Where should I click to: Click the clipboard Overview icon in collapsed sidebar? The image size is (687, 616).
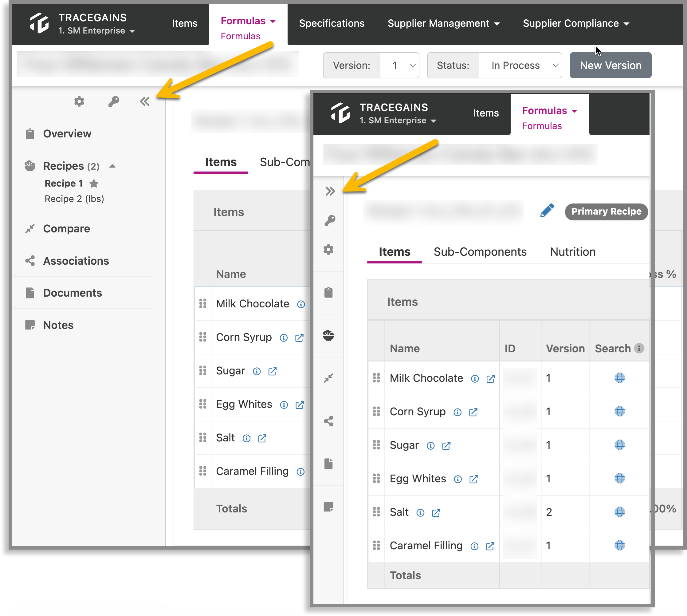click(x=328, y=292)
